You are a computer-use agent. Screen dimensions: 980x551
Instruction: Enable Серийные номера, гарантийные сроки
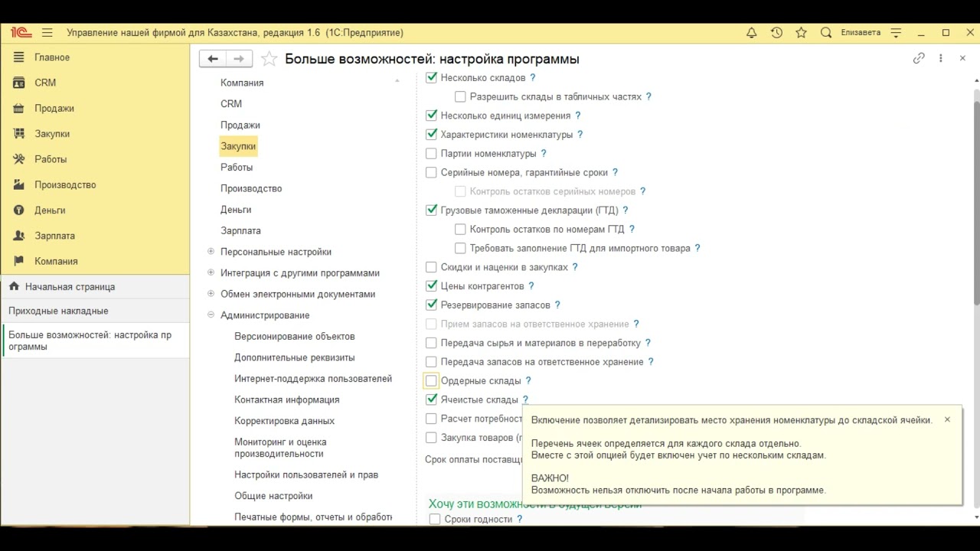click(431, 172)
